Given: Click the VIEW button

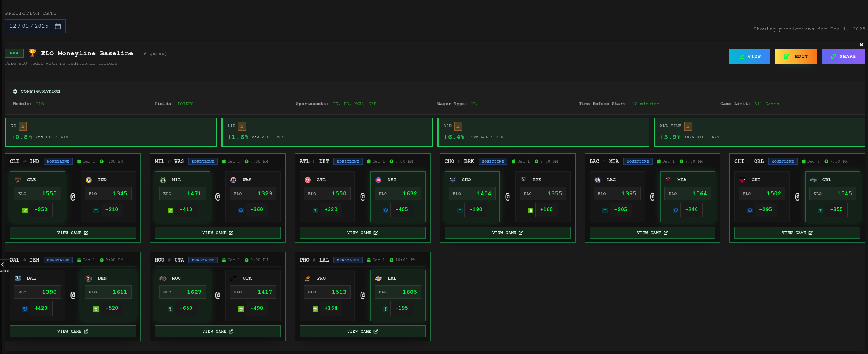Looking at the screenshot, I should tap(750, 57).
